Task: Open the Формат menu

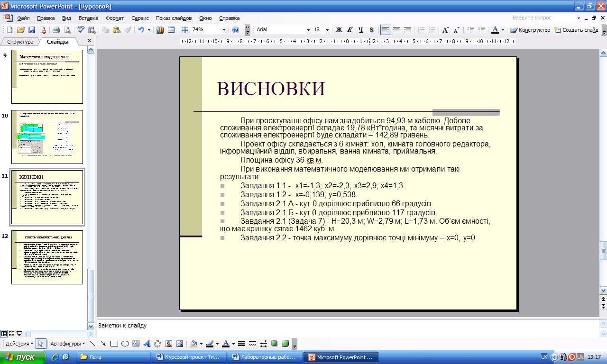Action: click(x=115, y=18)
